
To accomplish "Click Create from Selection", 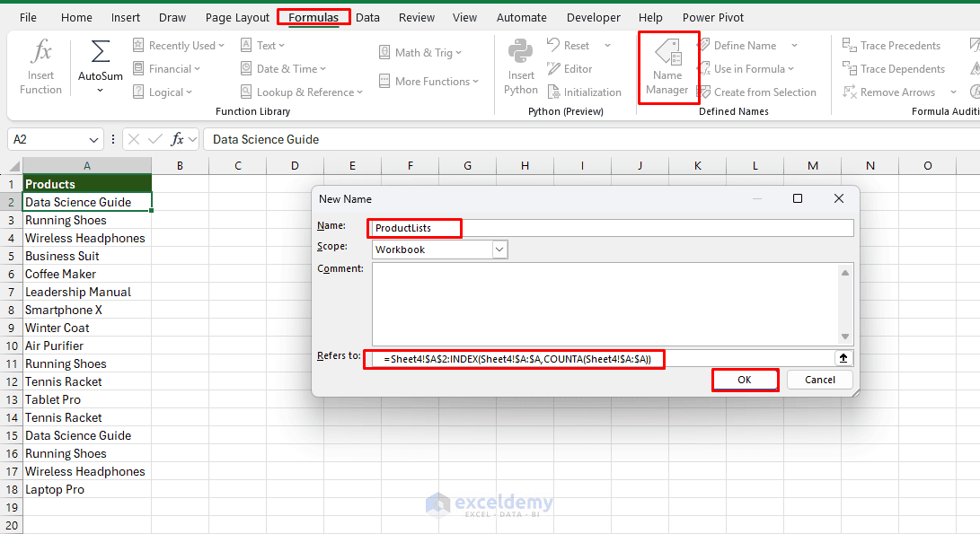I will [x=757, y=92].
